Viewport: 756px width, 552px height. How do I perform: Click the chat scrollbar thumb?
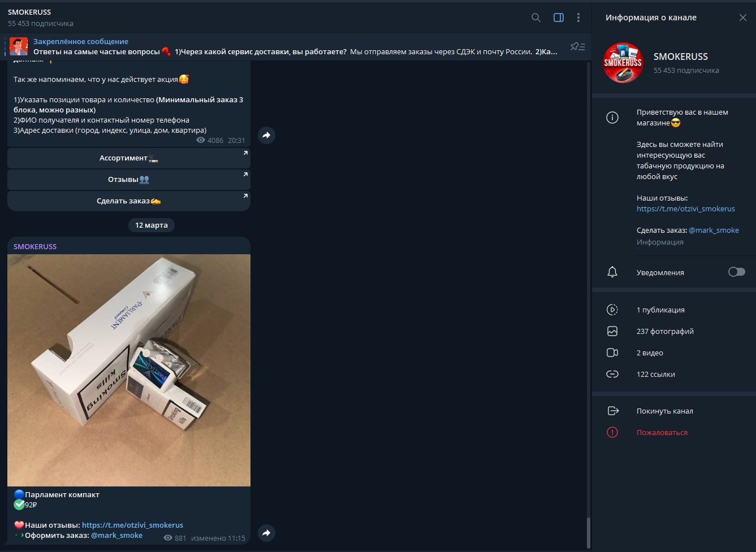(588, 532)
